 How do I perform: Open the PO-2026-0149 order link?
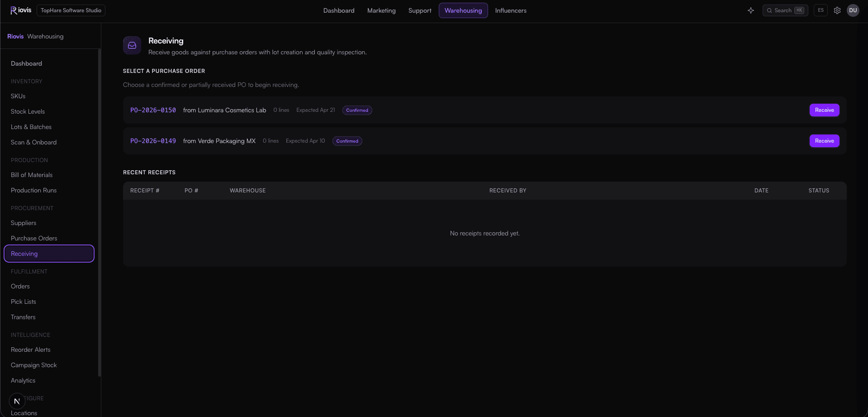click(x=153, y=141)
